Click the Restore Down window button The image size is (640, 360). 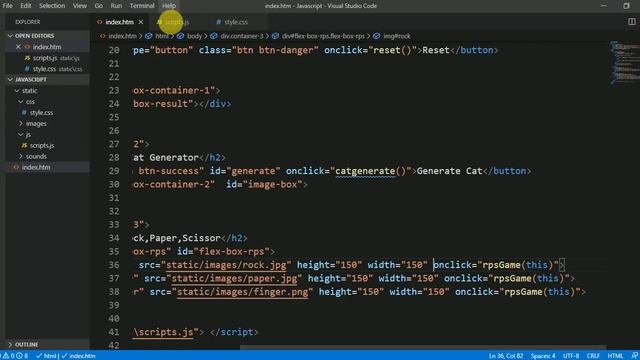click(x=626, y=6)
